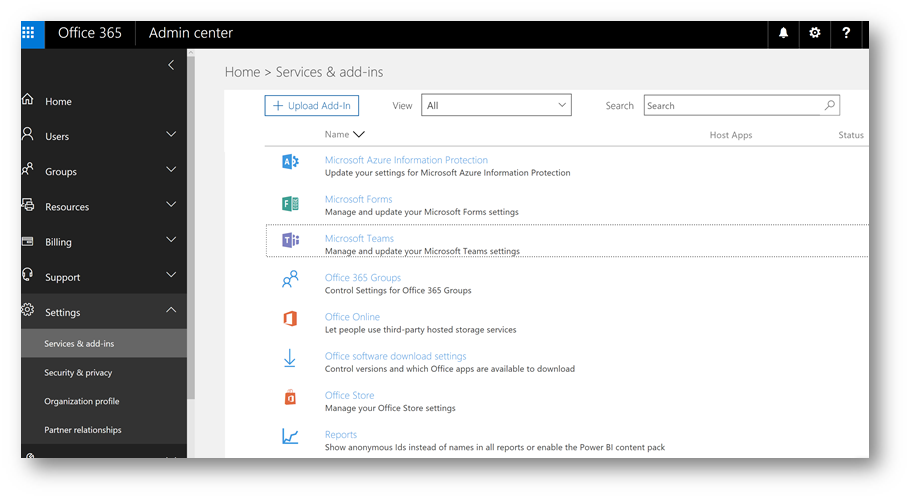
Task: Click the search magnifier icon
Action: (830, 105)
